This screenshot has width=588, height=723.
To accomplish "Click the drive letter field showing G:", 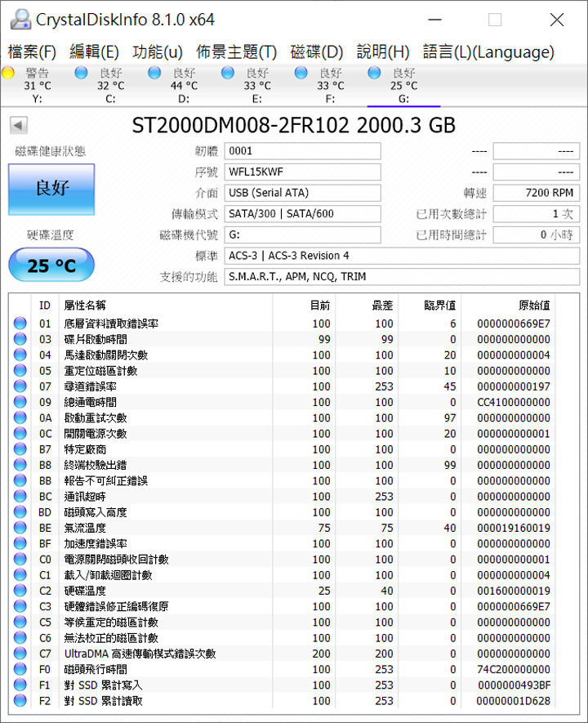I will click(303, 234).
